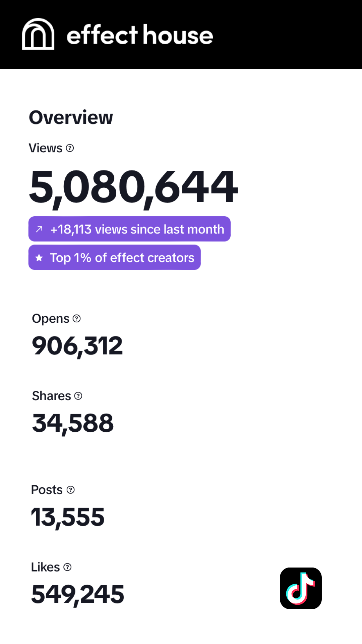Viewport: 362px width, 644px height.
Task: Click the effect house wordmark text
Action: pos(140,35)
